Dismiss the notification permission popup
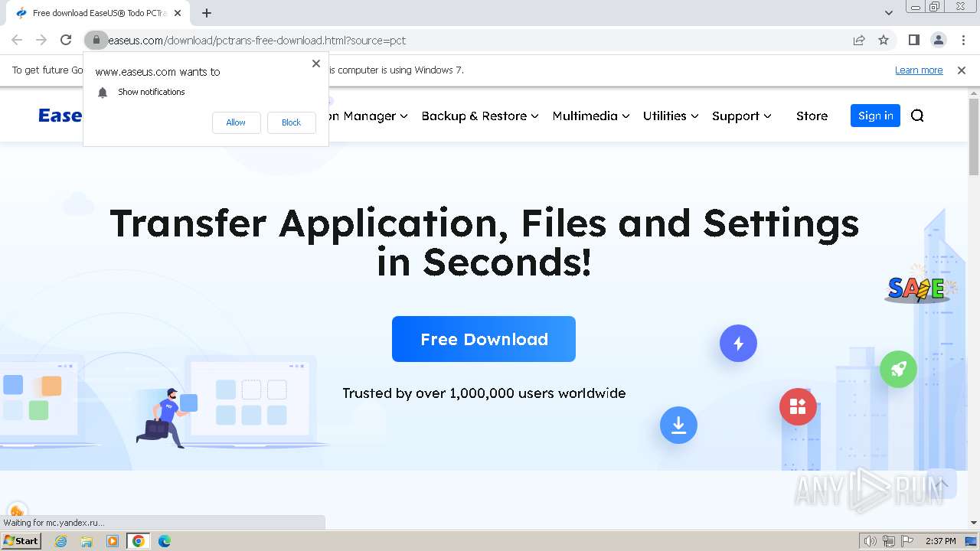This screenshot has width=980, height=551. (x=316, y=64)
